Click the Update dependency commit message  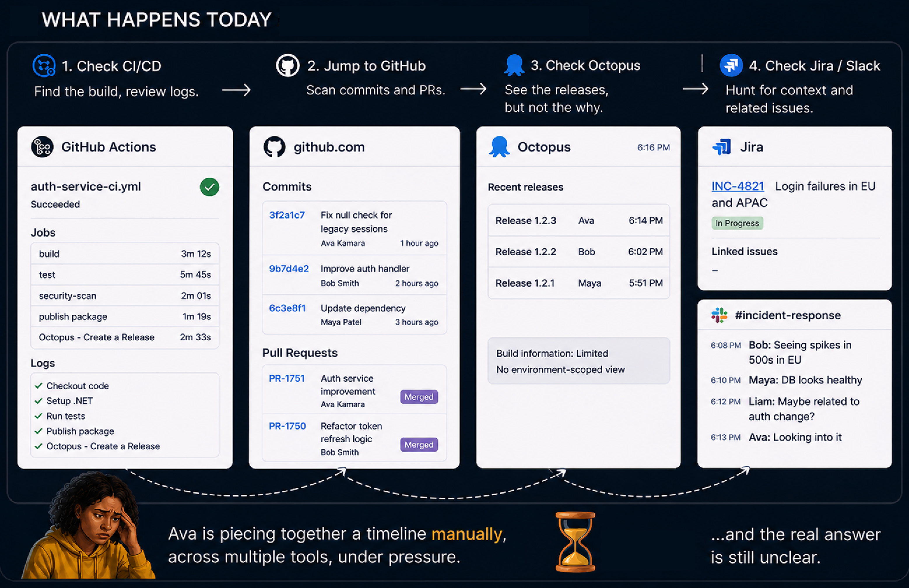pyautogui.click(x=363, y=308)
